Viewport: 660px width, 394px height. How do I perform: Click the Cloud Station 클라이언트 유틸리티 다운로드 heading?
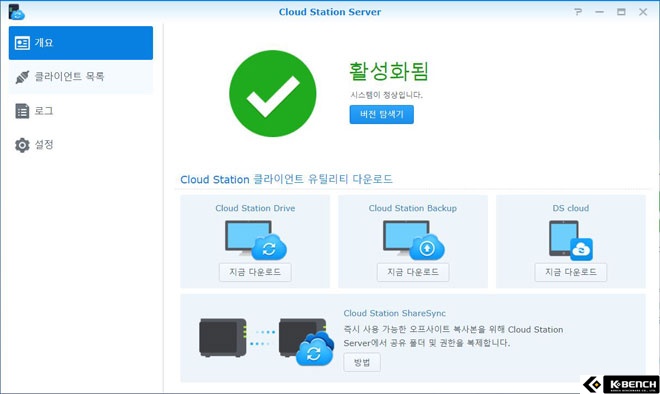point(286,179)
